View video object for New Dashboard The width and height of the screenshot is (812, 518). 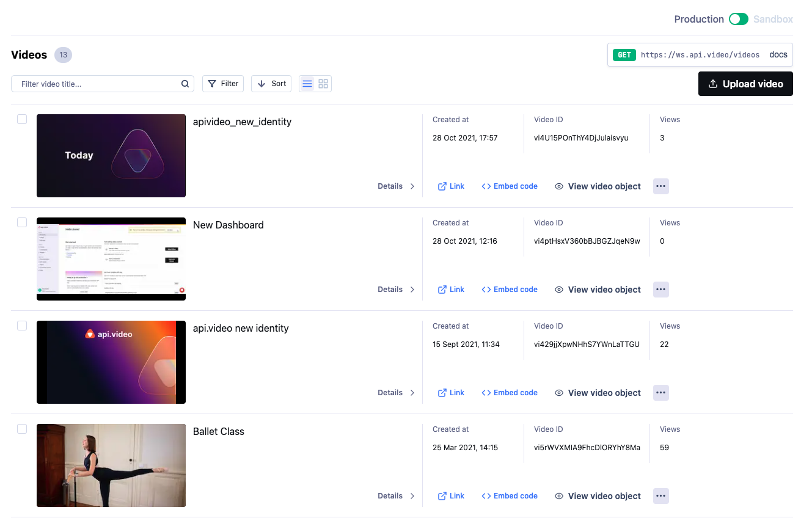pyautogui.click(x=598, y=290)
